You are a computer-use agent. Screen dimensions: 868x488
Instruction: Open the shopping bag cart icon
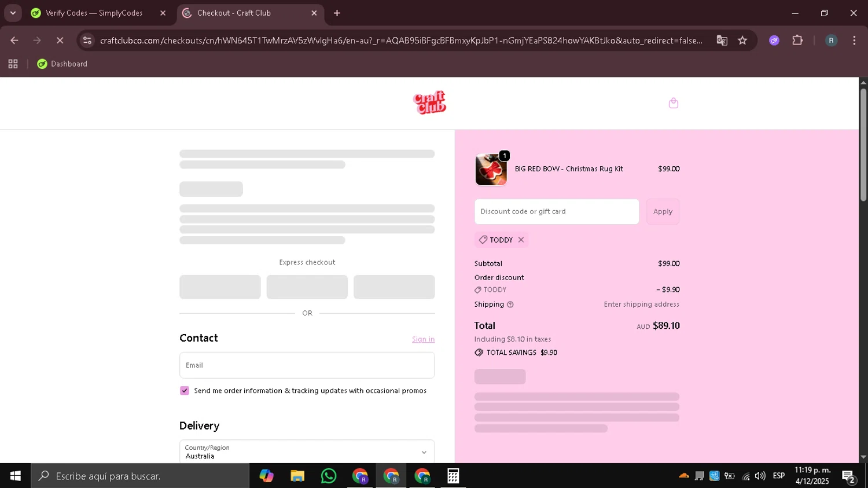(673, 103)
